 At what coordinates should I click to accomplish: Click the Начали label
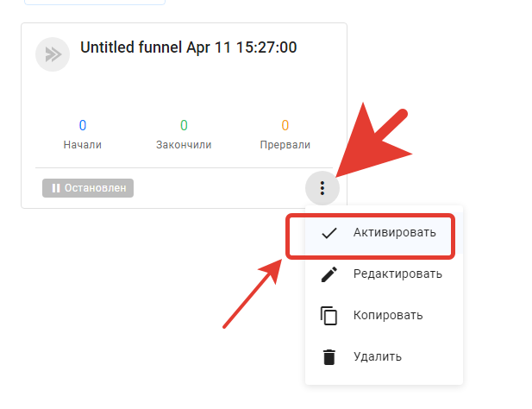(83, 145)
